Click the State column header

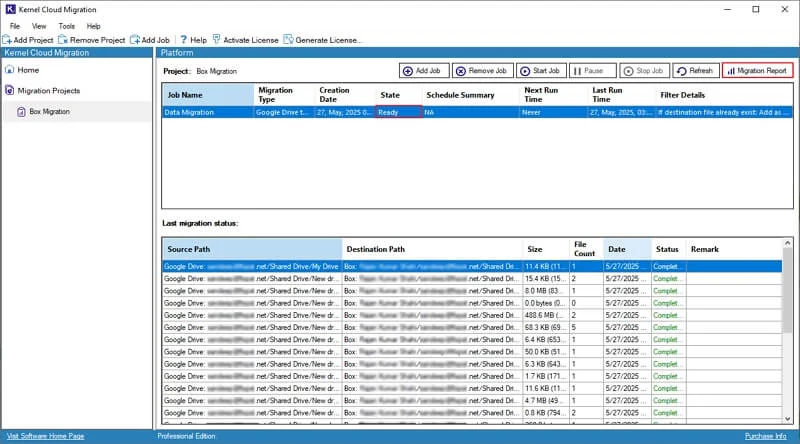[399, 95]
